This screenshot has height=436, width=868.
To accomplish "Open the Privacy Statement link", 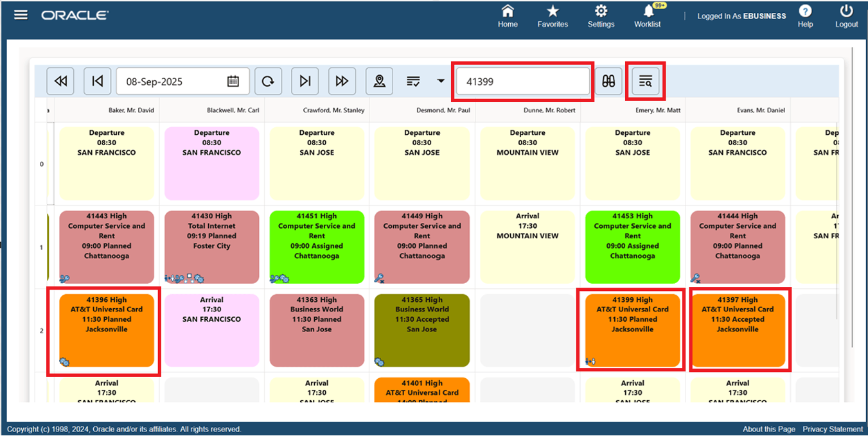I will coord(832,428).
